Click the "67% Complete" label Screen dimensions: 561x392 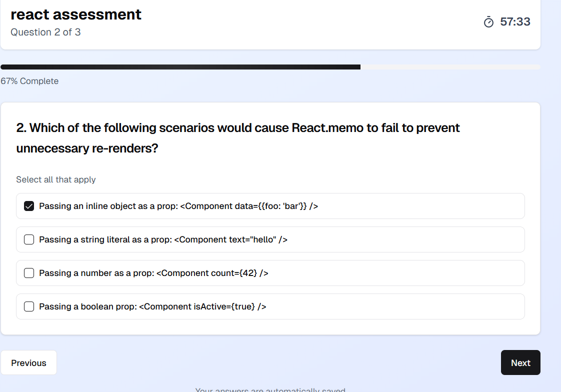29,81
